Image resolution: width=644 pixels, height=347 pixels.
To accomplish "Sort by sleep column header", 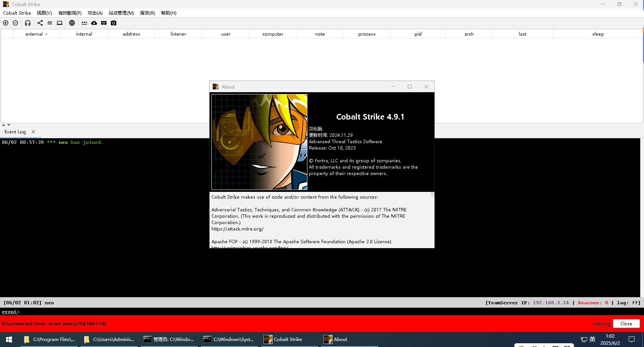I will 598,34.
